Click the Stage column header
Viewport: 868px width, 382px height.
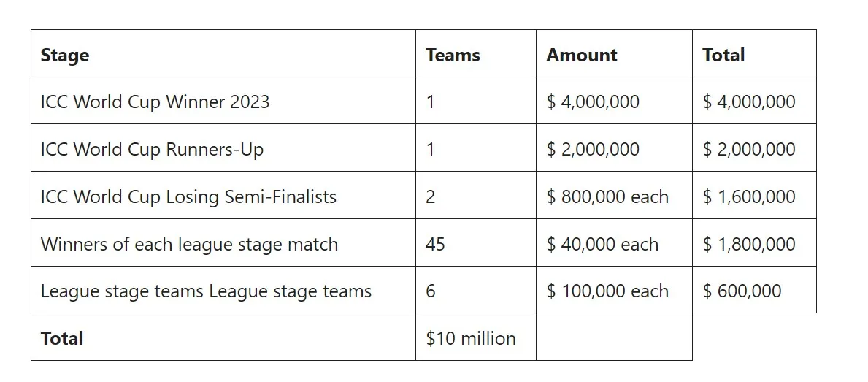pos(223,54)
